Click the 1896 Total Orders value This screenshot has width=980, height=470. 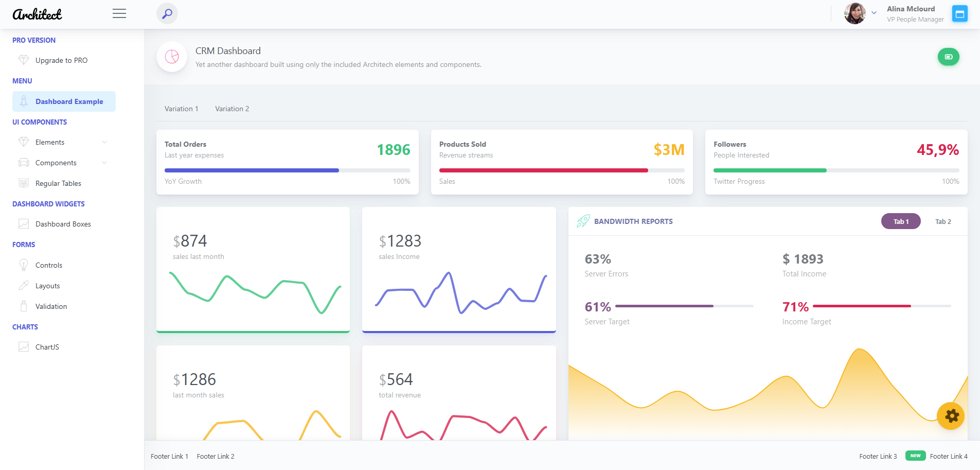point(394,150)
